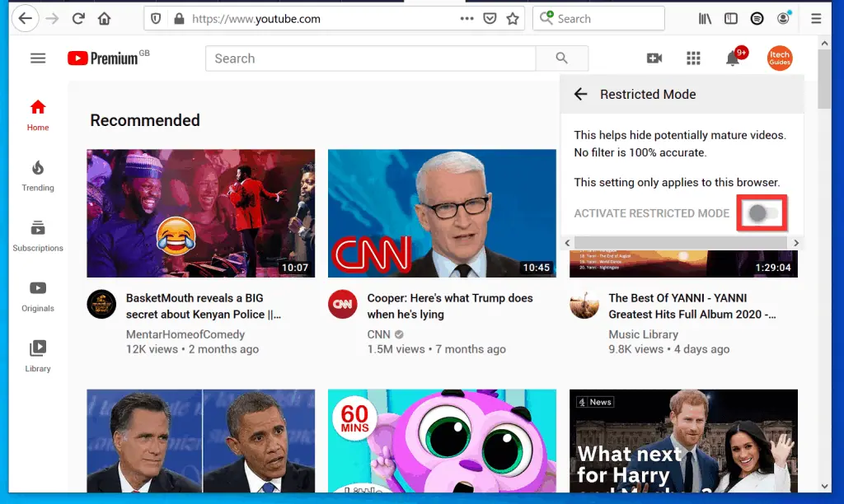Click panel scrollbar left arrow
844x504 pixels.
(x=567, y=243)
